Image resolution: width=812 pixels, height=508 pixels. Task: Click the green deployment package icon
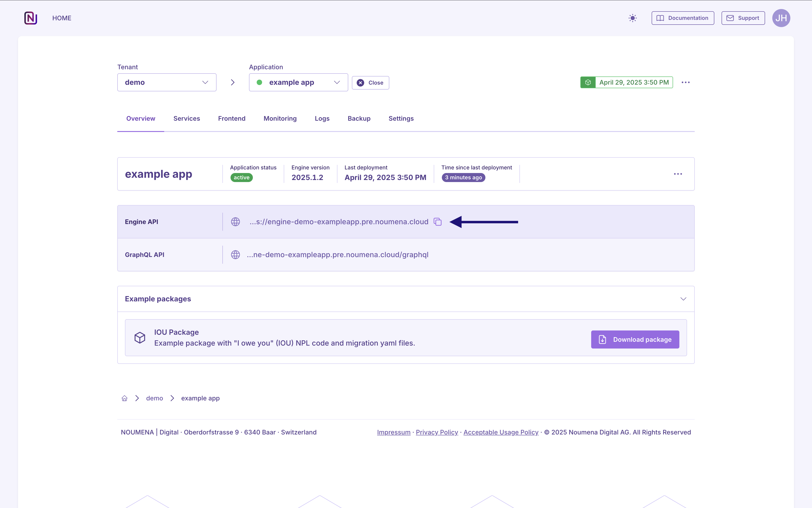(x=588, y=82)
